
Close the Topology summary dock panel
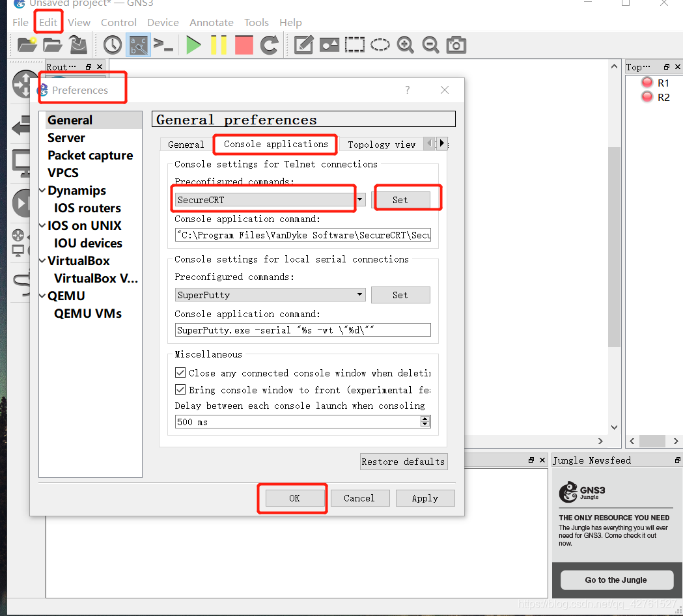677,66
